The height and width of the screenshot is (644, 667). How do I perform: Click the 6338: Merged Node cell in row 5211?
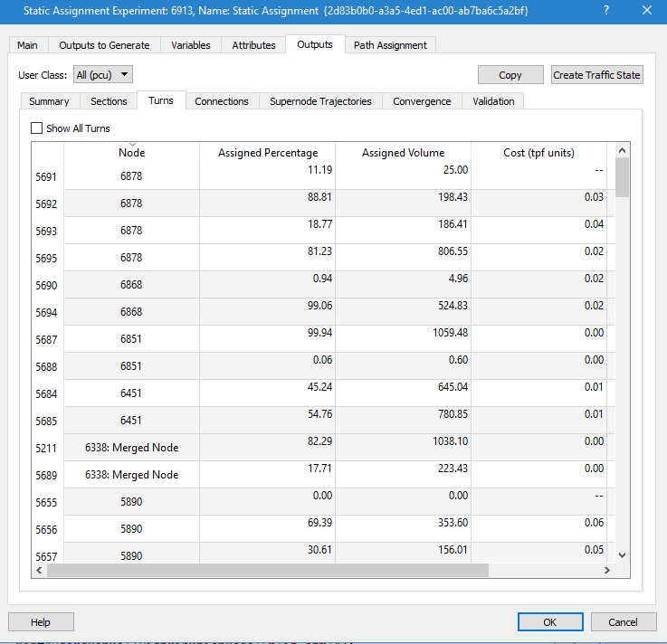131,448
